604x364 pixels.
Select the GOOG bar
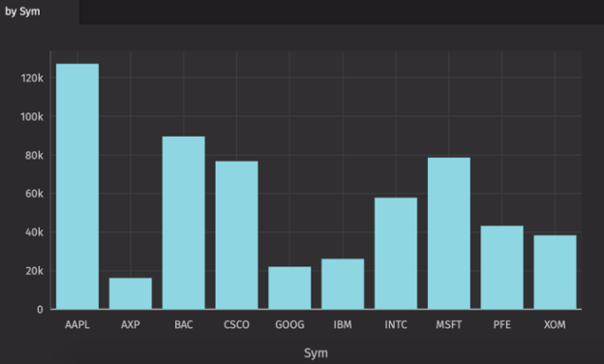click(x=289, y=288)
